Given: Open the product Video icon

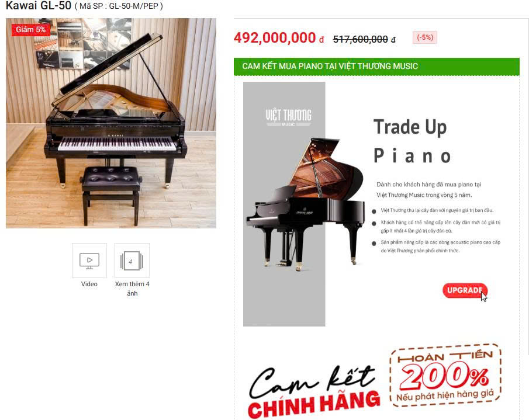Looking at the screenshot, I should tap(89, 261).
